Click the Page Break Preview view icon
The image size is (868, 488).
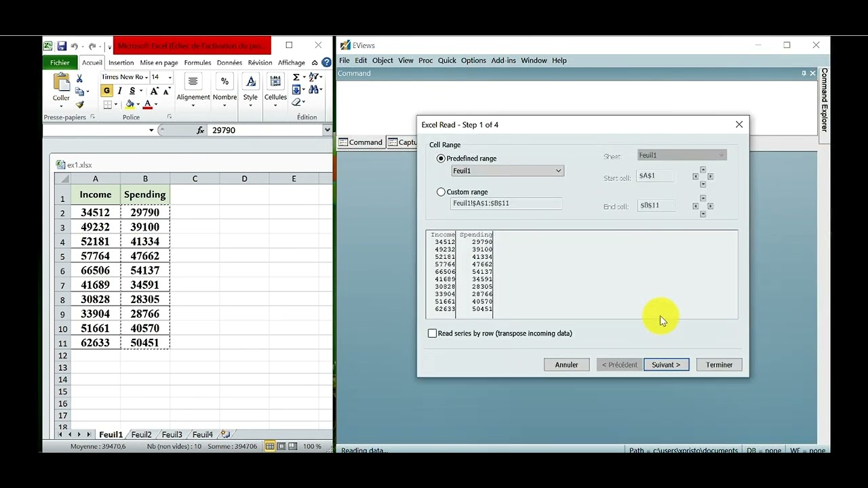293,446
